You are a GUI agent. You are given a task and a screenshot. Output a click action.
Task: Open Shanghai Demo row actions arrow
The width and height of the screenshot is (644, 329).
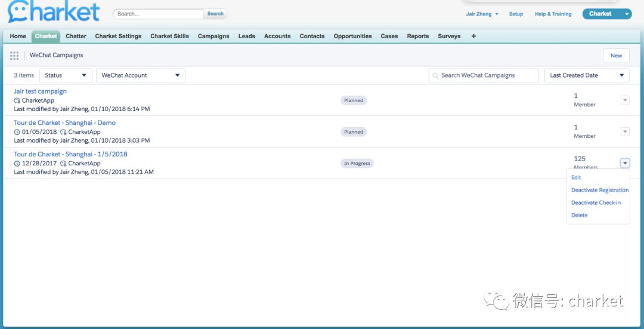click(625, 132)
